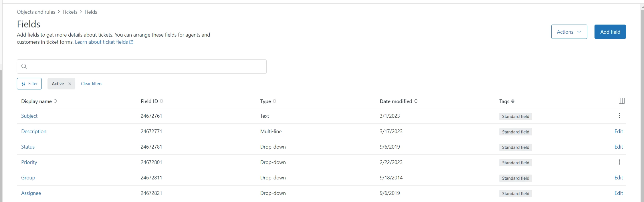This screenshot has height=202, width=644.
Task: Click the Active filter tag label
Action: click(x=58, y=84)
